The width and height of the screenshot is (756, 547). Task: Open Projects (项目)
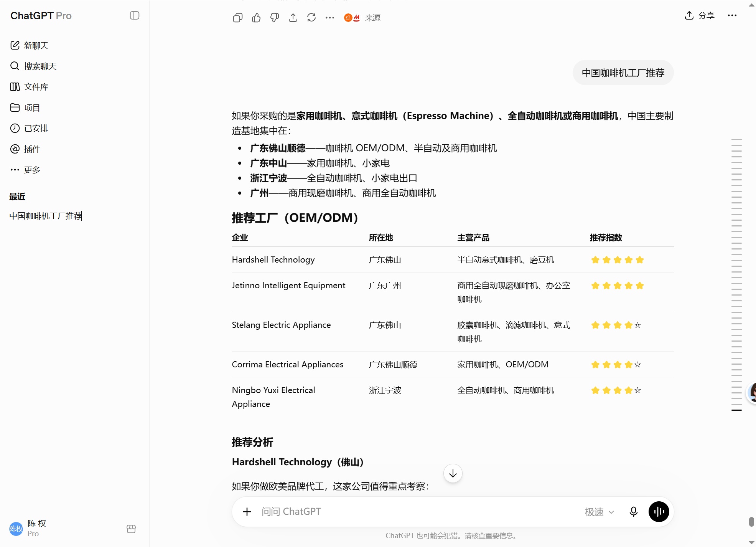[x=25, y=107]
